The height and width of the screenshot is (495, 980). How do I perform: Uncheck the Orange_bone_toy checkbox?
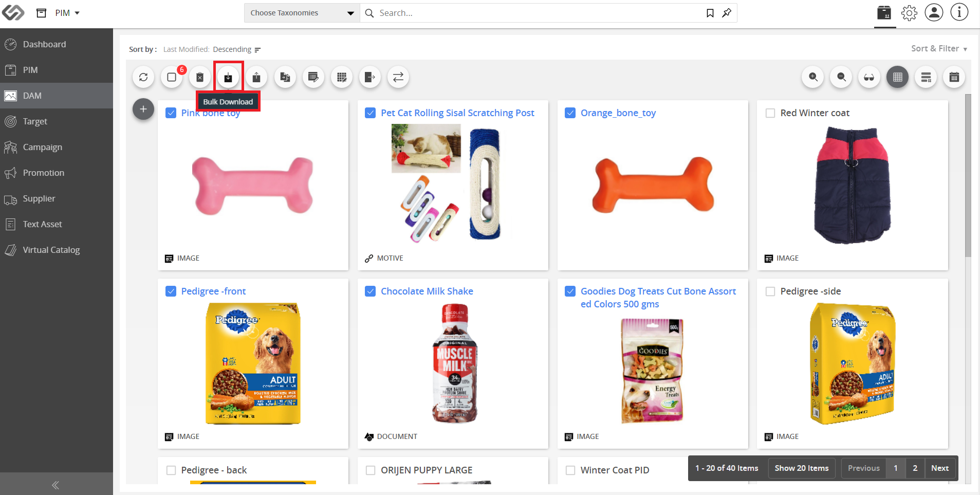pos(570,113)
